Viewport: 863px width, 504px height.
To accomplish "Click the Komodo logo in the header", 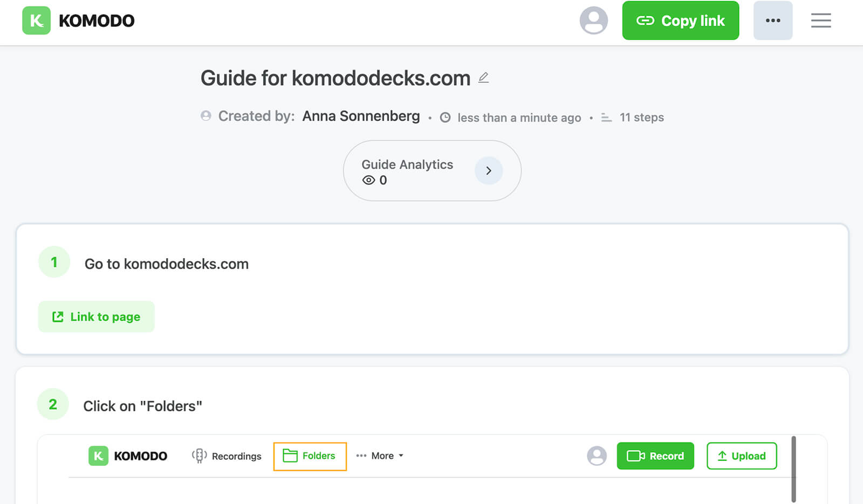I will tap(78, 20).
